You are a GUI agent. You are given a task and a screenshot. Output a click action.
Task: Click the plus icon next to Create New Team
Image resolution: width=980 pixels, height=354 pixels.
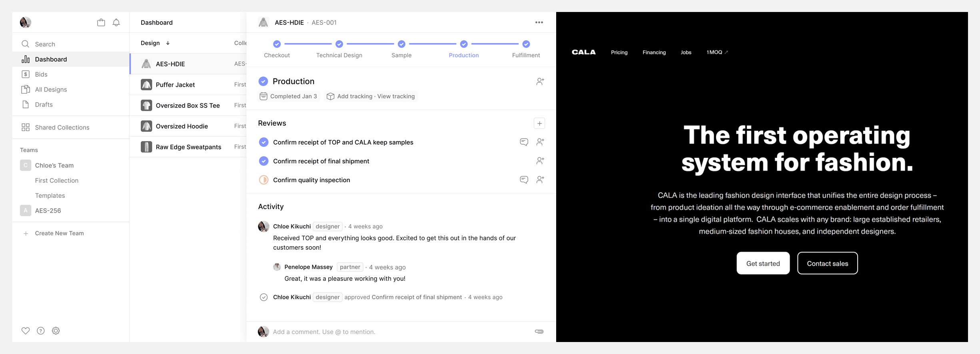26,233
